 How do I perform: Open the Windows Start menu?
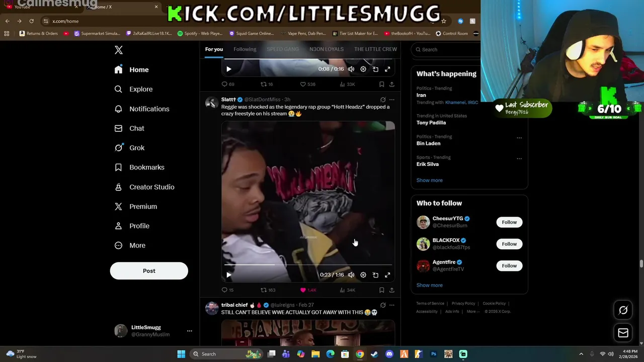point(181,354)
